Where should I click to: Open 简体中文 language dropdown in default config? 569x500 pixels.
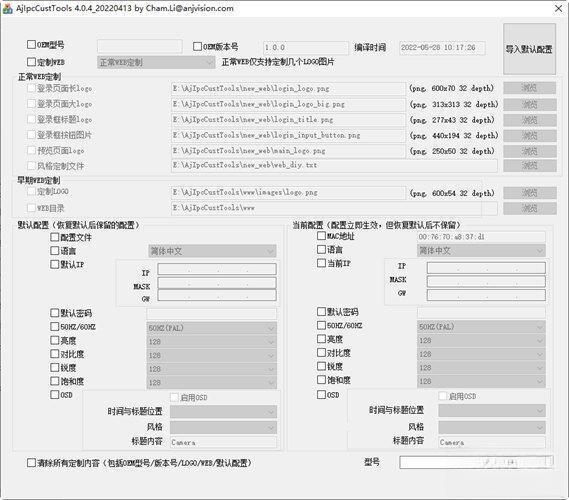coord(212,251)
